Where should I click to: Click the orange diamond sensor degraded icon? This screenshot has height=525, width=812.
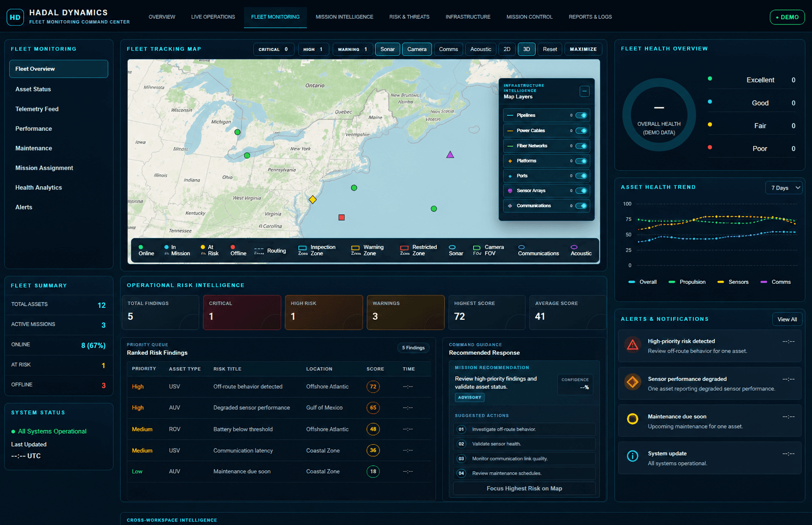point(632,382)
